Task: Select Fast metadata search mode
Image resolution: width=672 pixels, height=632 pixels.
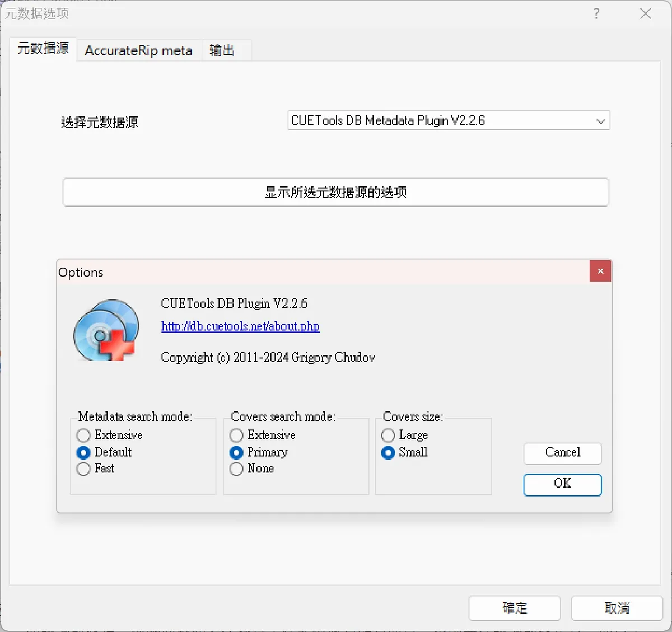Action: pyautogui.click(x=96, y=469)
